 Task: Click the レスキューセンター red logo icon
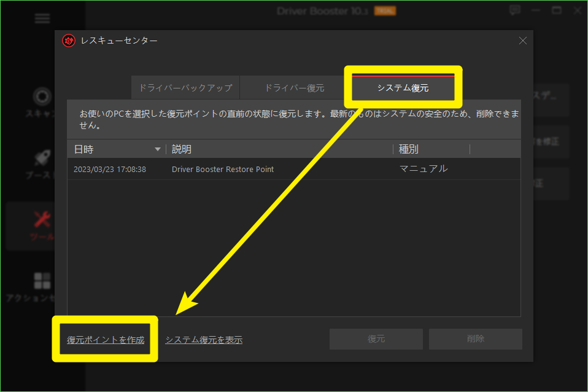(69, 41)
